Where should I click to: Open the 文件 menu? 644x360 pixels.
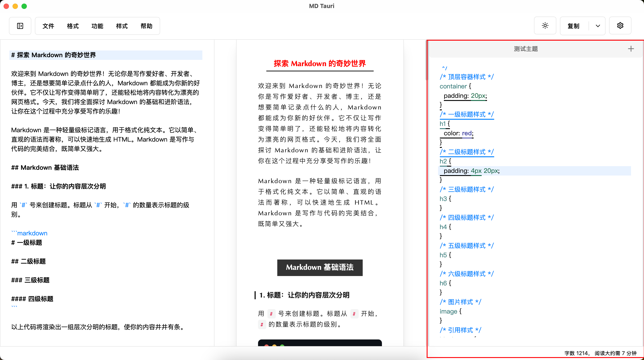(48, 26)
